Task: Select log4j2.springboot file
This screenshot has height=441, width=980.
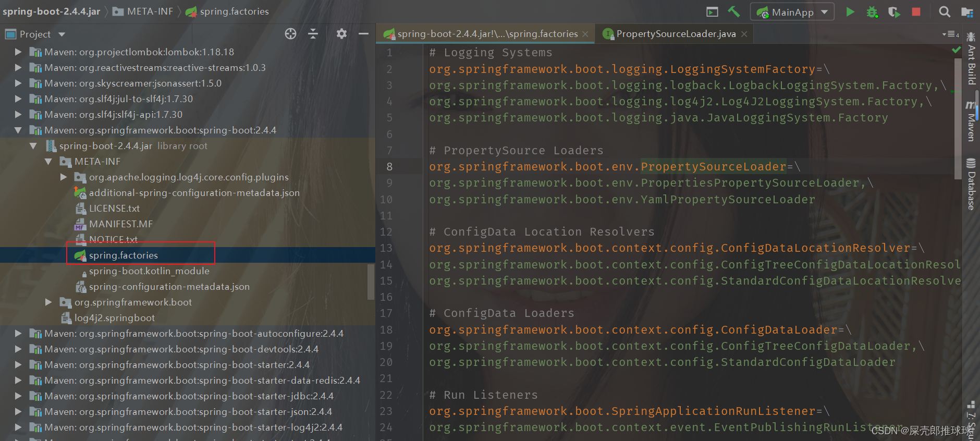Action: pyautogui.click(x=114, y=318)
